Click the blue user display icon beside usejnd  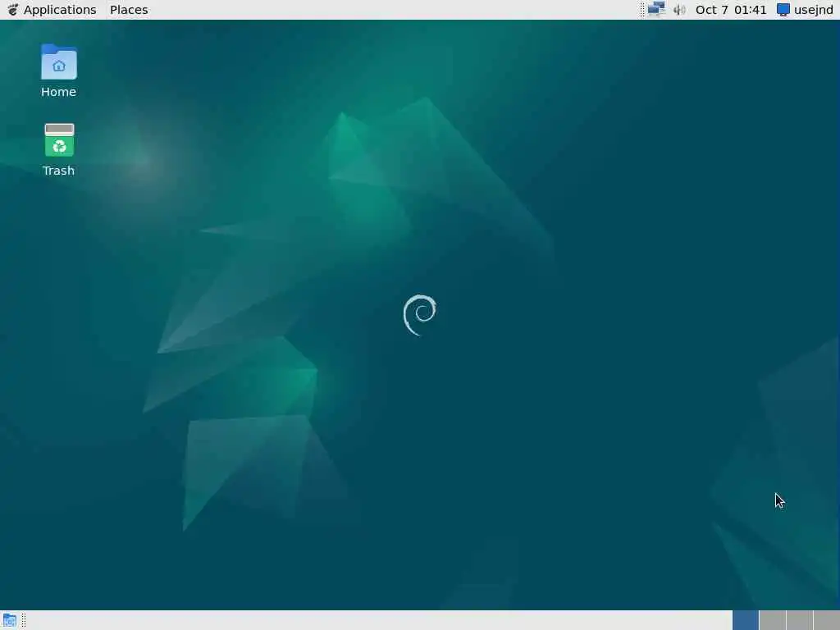pyautogui.click(x=783, y=10)
